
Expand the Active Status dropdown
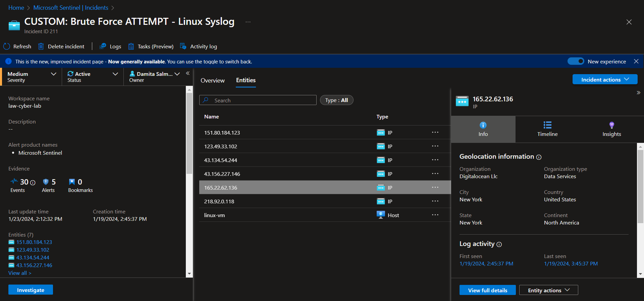(93, 77)
